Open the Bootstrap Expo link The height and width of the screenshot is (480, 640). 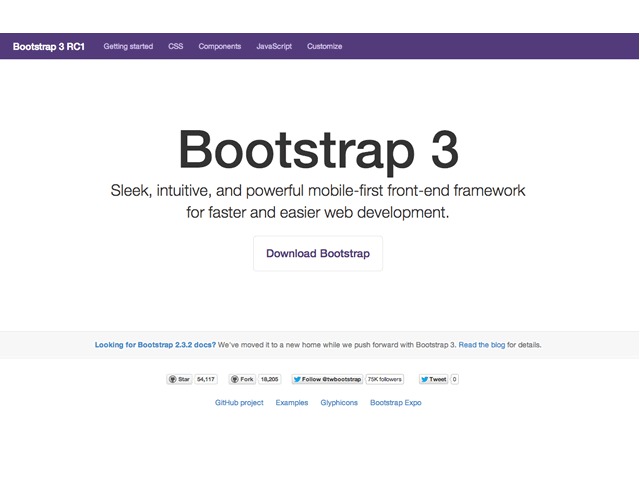[x=396, y=403]
